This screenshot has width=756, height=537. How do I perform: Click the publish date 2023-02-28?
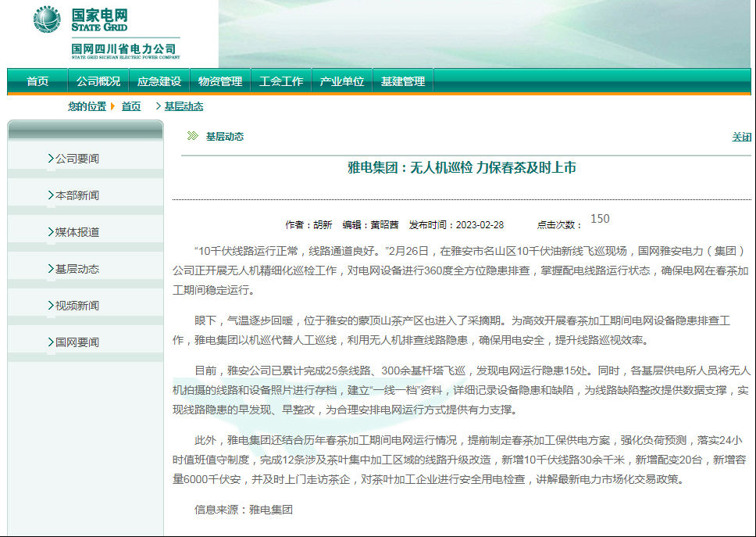(480, 225)
